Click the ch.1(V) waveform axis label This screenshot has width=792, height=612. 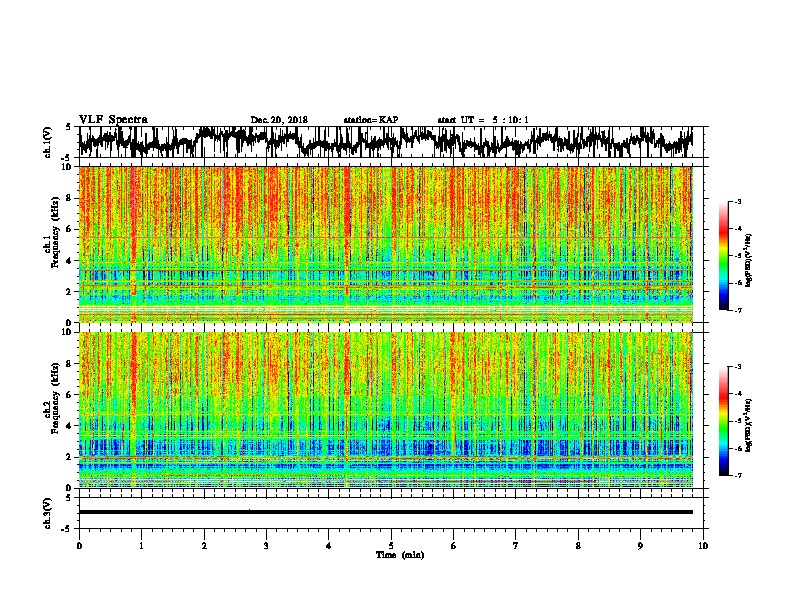[47, 142]
